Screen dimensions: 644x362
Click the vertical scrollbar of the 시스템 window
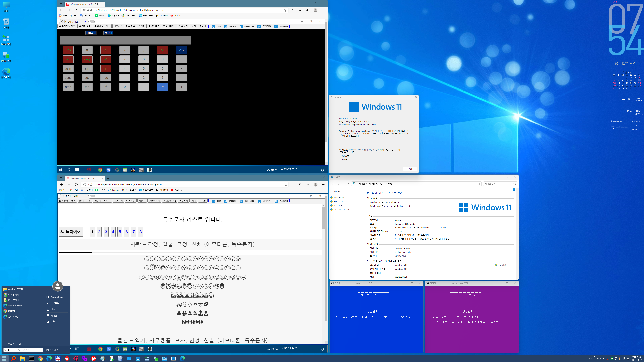(x=517, y=228)
